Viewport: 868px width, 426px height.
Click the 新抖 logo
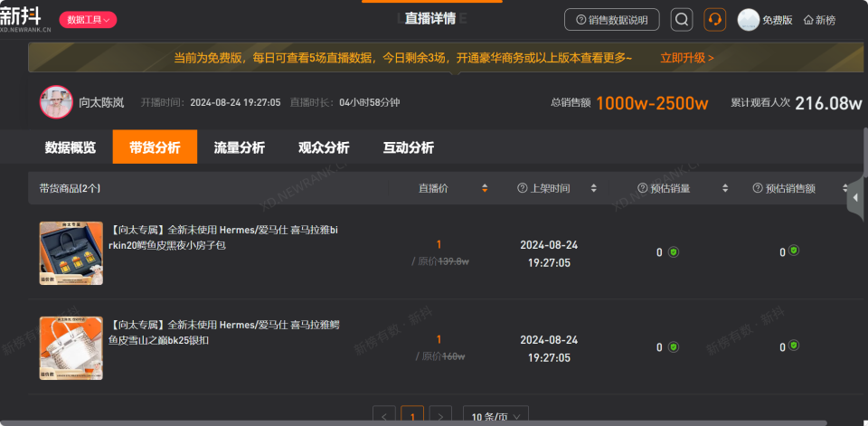(25, 18)
